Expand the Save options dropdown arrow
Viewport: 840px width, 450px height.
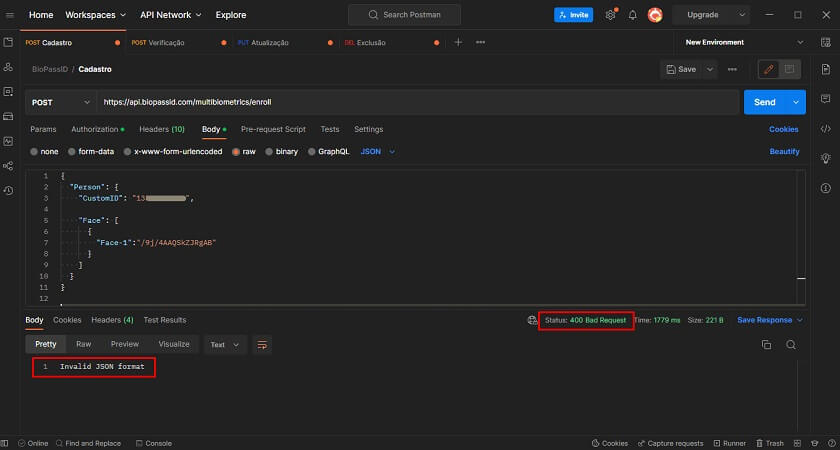click(710, 69)
